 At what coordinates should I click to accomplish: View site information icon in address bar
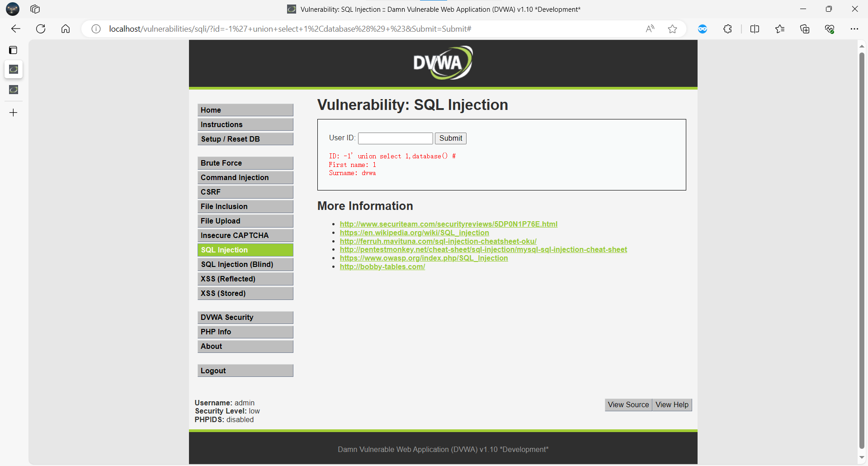coord(96,29)
